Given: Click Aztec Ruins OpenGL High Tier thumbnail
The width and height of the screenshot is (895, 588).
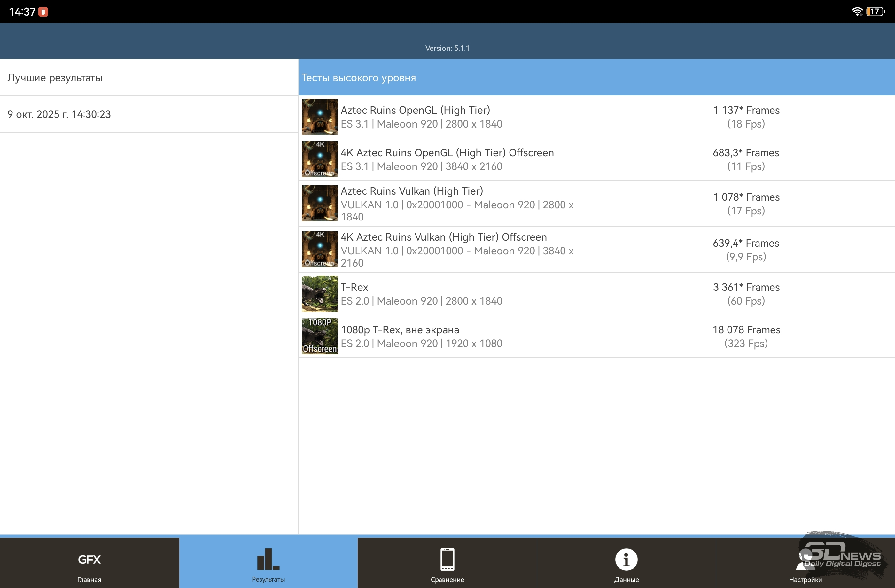Looking at the screenshot, I should (x=320, y=117).
